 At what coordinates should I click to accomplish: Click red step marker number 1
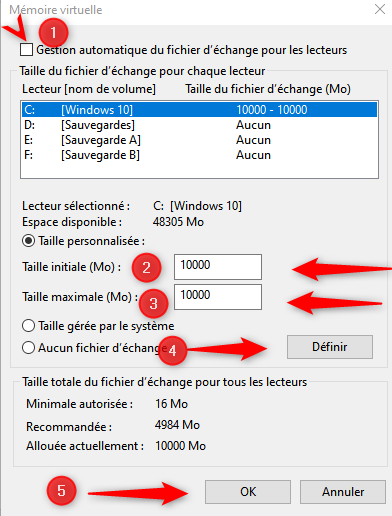click(x=53, y=33)
